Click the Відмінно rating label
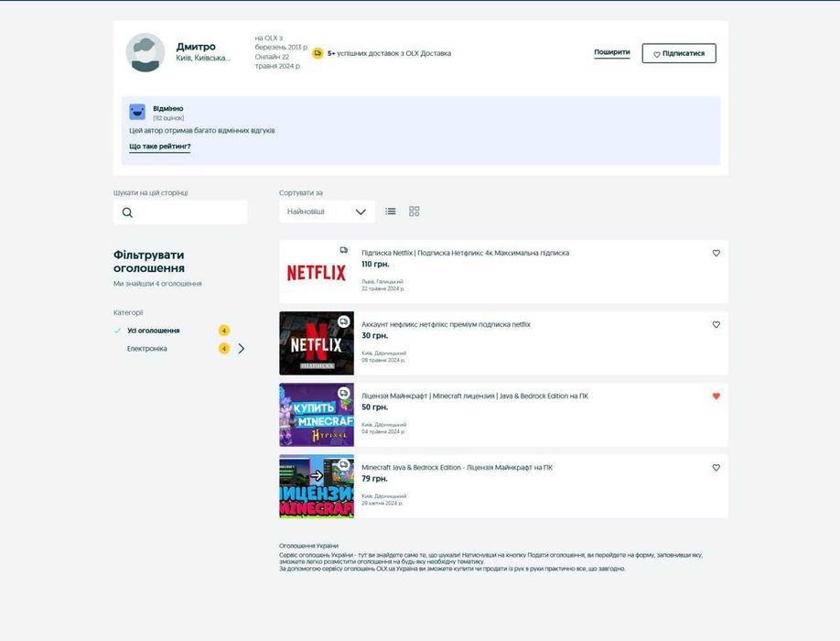Screen dimensions: 840x641 tap(167, 108)
